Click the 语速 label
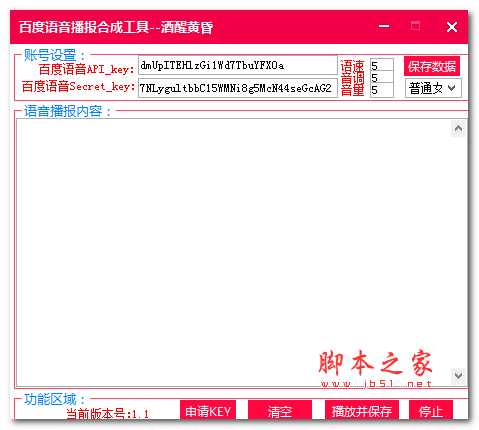The image size is (479, 430). click(352, 66)
